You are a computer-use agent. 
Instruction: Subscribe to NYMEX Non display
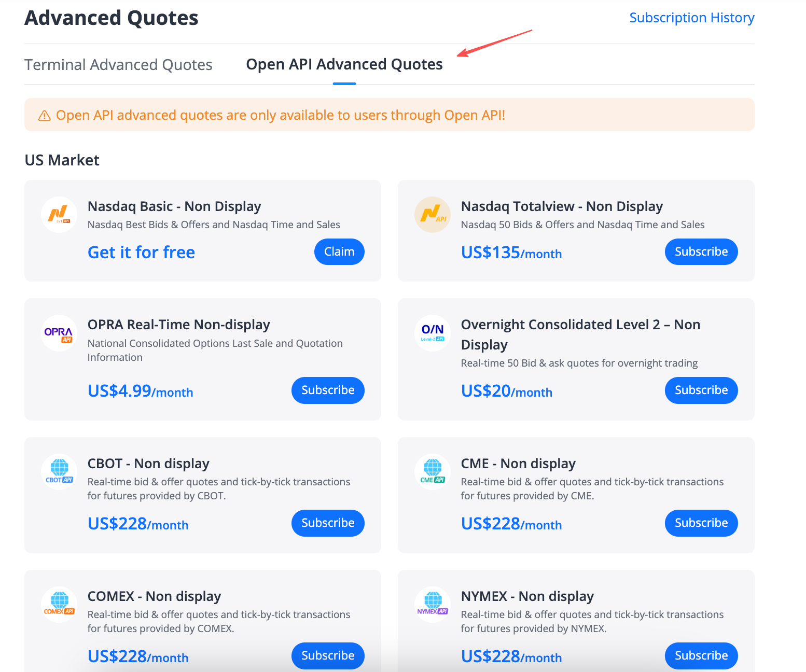point(701,655)
